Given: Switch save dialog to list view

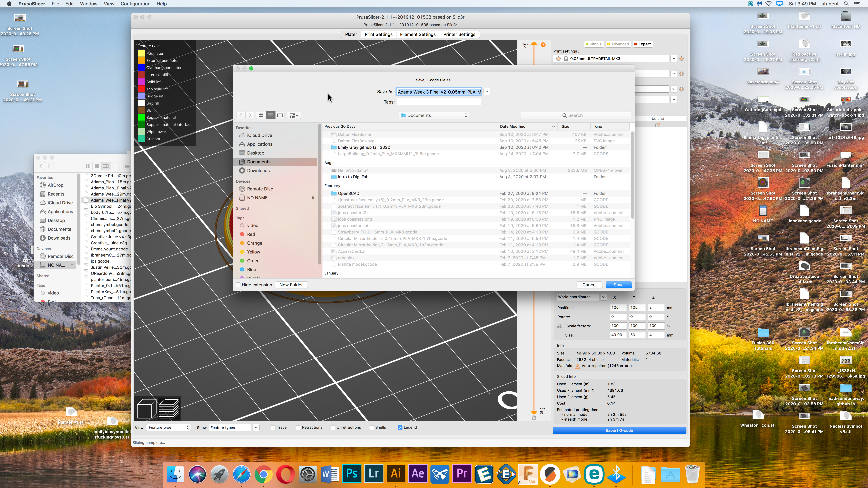Looking at the screenshot, I should click(x=270, y=115).
